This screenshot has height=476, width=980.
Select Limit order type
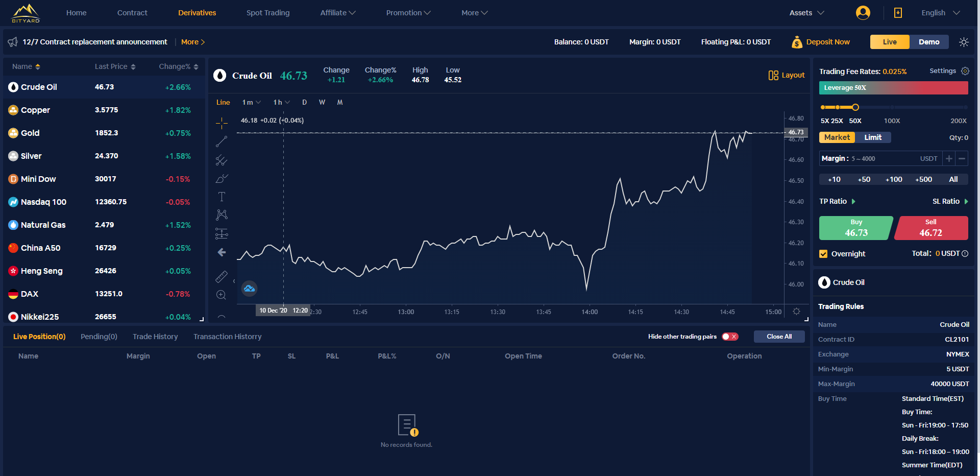click(x=873, y=137)
